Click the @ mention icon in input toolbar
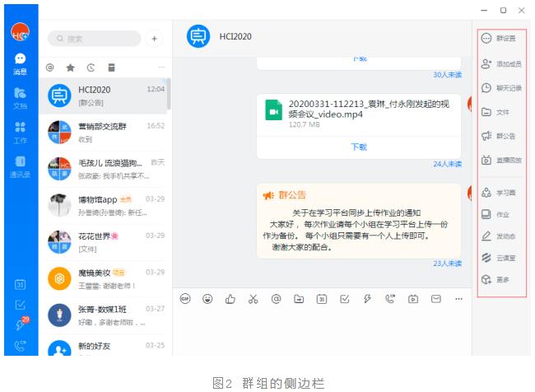 [x=276, y=299]
